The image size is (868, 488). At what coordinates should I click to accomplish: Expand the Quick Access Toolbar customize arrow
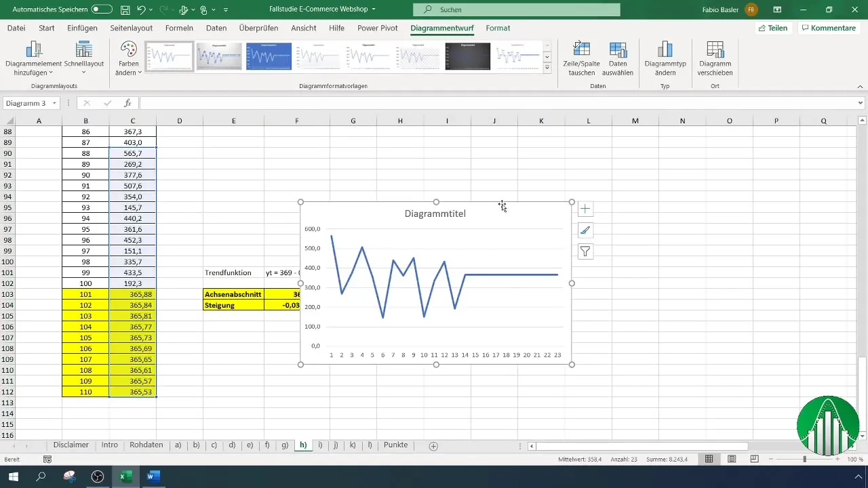pos(226,10)
